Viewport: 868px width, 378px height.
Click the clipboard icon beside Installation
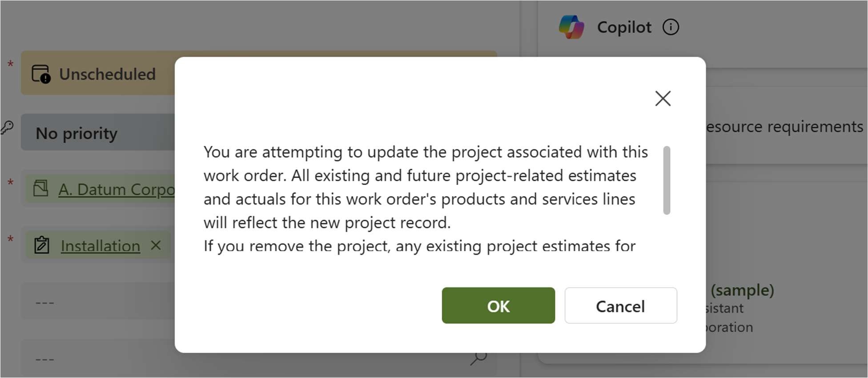click(42, 245)
